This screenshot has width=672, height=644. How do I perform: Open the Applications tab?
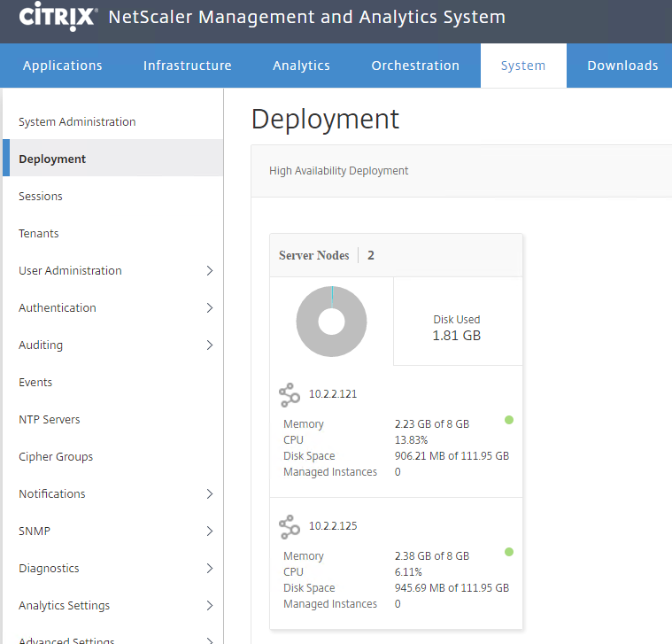click(63, 66)
